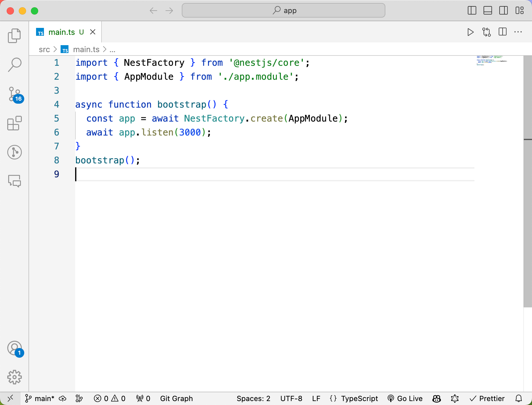Viewport: 532px width, 405px height.
Task: Open the Extensions view
Action: 14,123
